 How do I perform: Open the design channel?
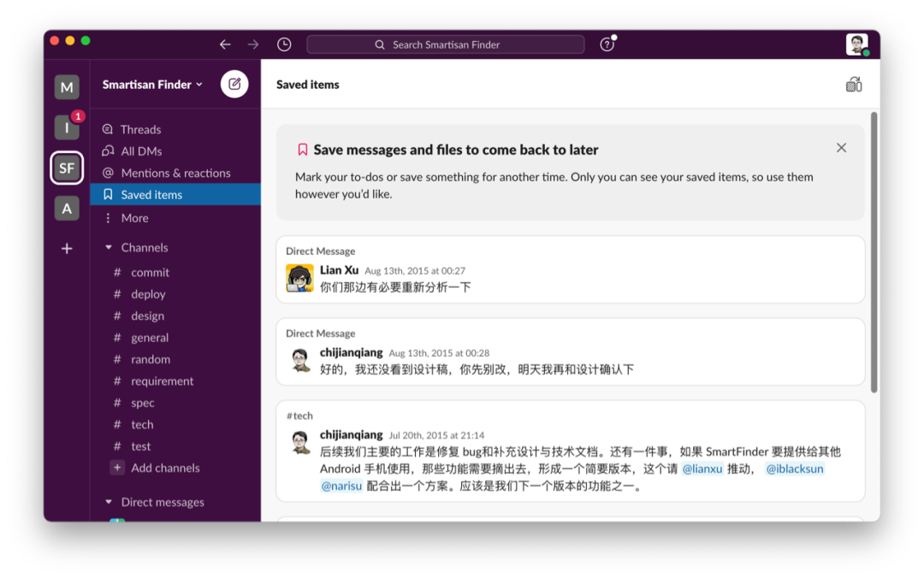point(175,316)
